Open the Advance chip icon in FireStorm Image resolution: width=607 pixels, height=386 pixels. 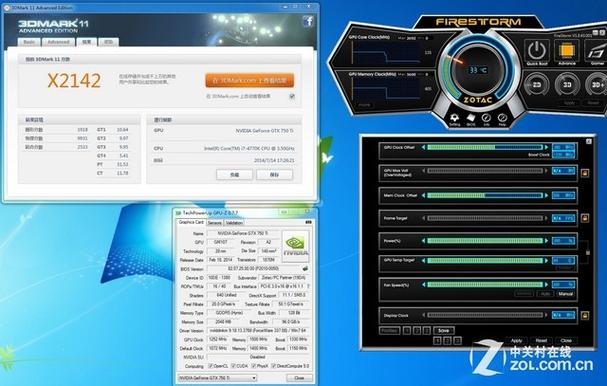tap(566, 50)
